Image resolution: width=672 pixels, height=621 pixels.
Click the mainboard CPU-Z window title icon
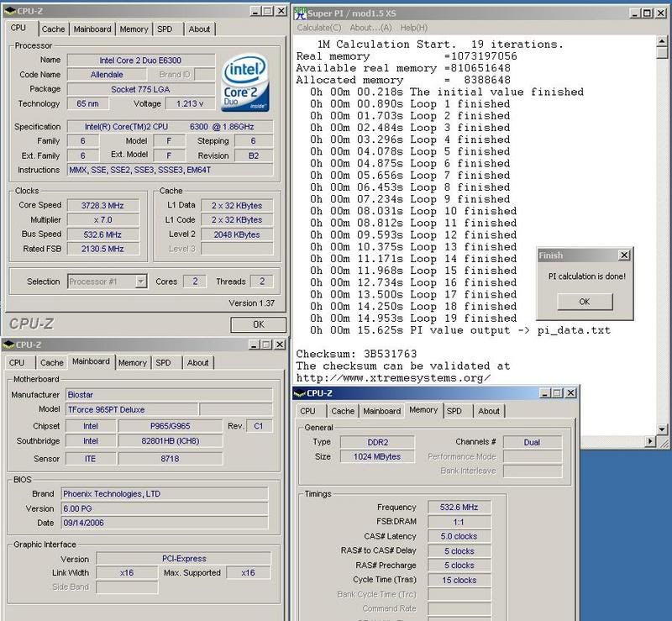click(8, 345)
